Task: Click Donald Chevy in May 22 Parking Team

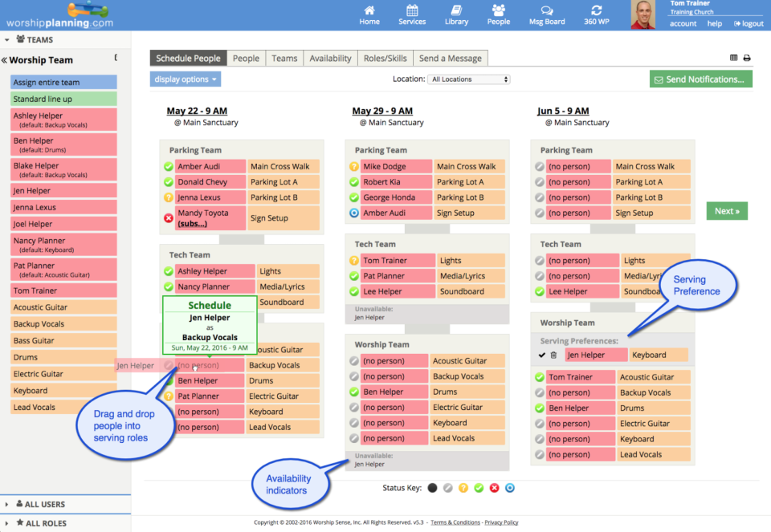Action: click(210, 182)
